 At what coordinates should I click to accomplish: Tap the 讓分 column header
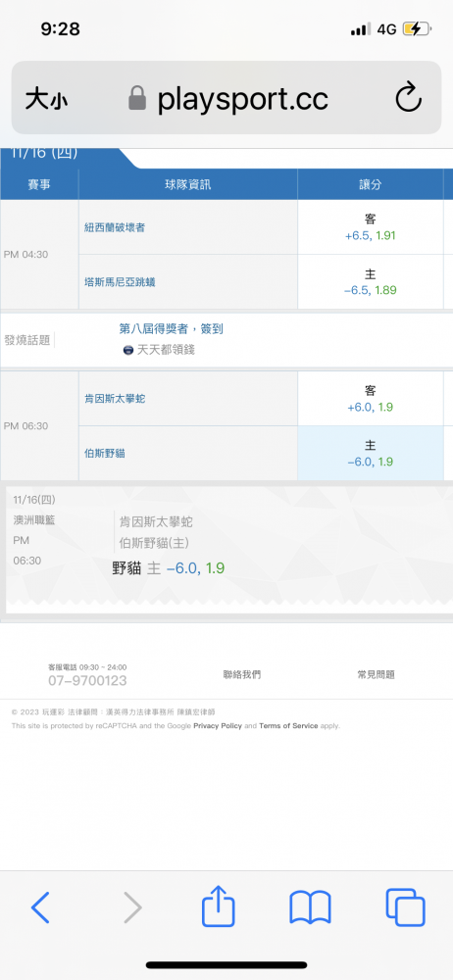click(x=371, y=184)
